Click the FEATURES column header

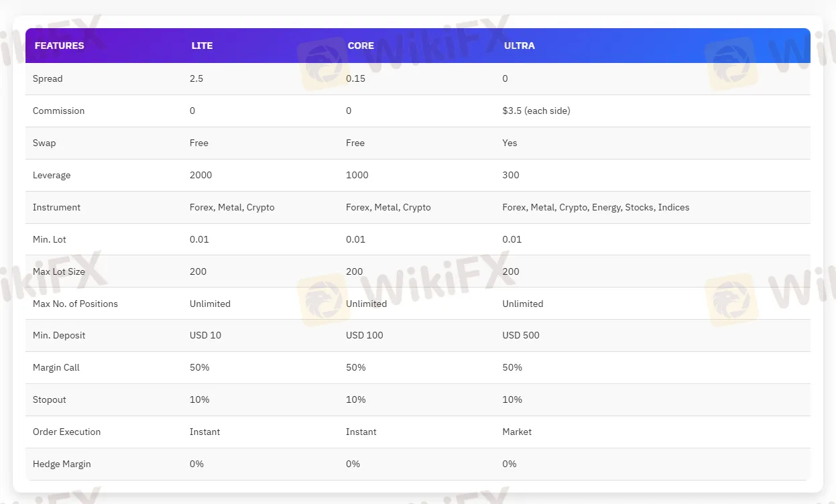[59, 46]
